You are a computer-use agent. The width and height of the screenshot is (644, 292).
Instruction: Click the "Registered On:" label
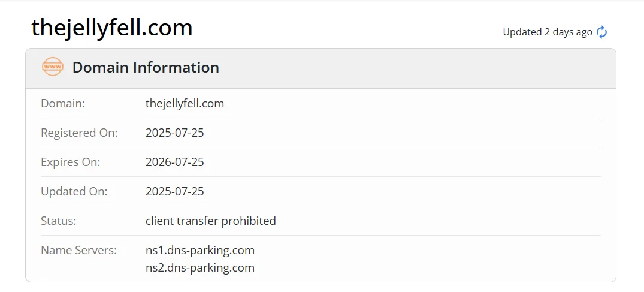click(x=79, y=133)
